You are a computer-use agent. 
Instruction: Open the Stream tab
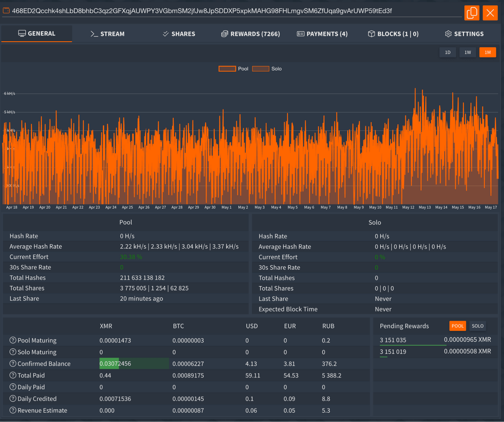click(x=107, y=34)
